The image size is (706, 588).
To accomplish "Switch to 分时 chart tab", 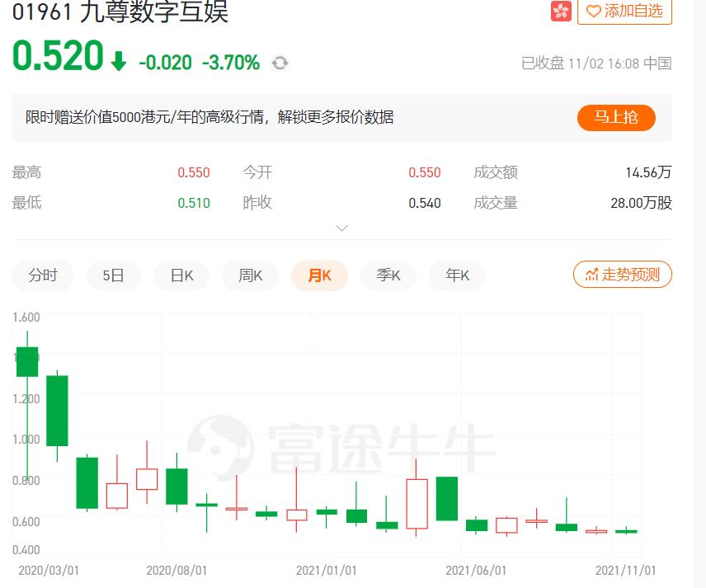I will coord(43,275).
